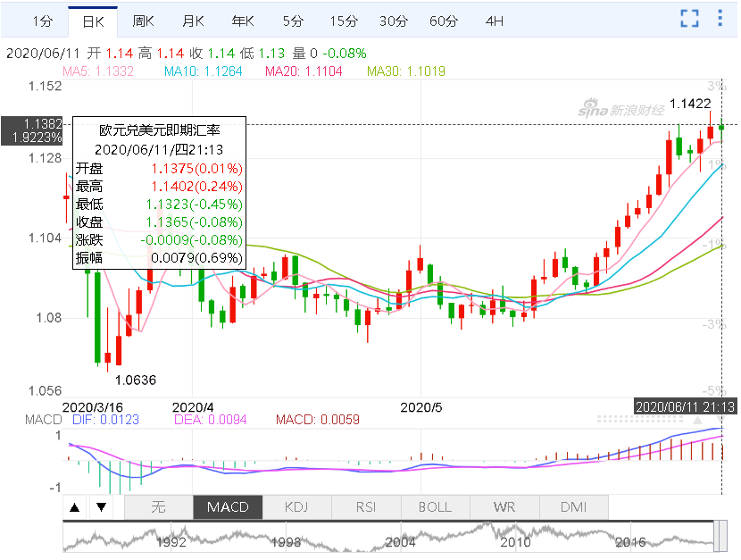Screen dimensions: 741x560
Task: Click the 1.0636 low price annotation
Action: click(x=136, y=380)
